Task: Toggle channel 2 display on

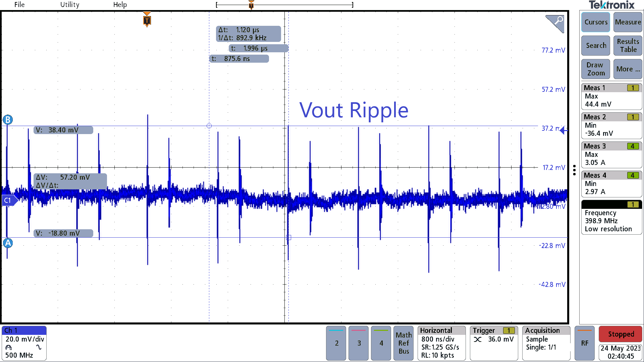Action: coord(336,343)
